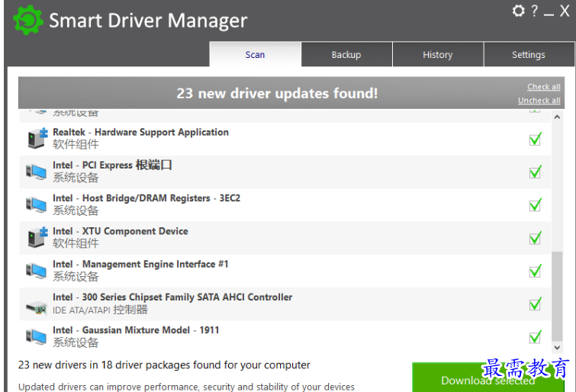Uncheck Intel XTU Component Device driver
Image resolution: width=576 pixels, height=392 pixels.
click(x=536, y=238)
